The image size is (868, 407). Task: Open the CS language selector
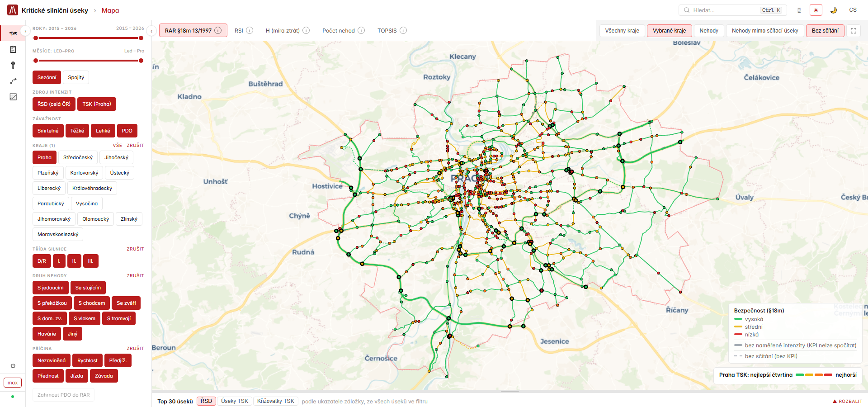853,10
